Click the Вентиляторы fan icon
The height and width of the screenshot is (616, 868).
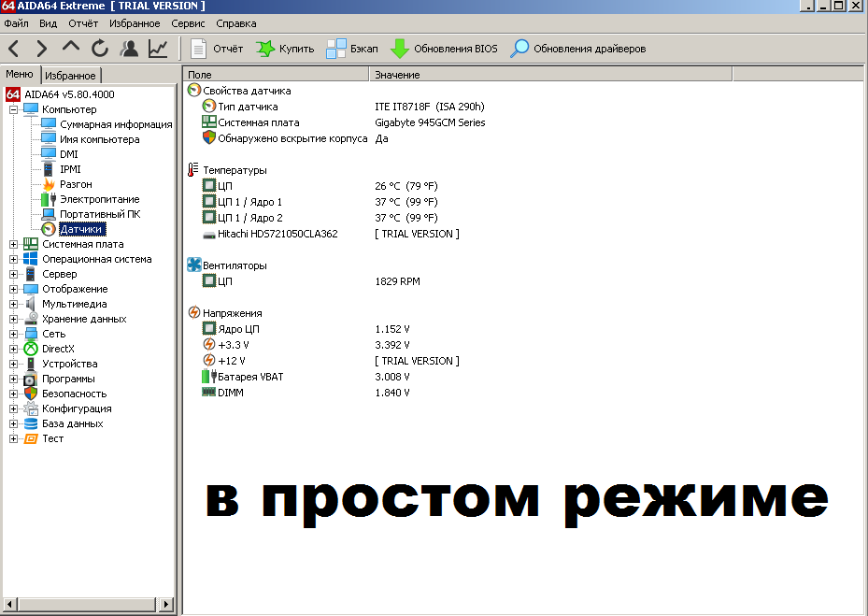[193, 265]
